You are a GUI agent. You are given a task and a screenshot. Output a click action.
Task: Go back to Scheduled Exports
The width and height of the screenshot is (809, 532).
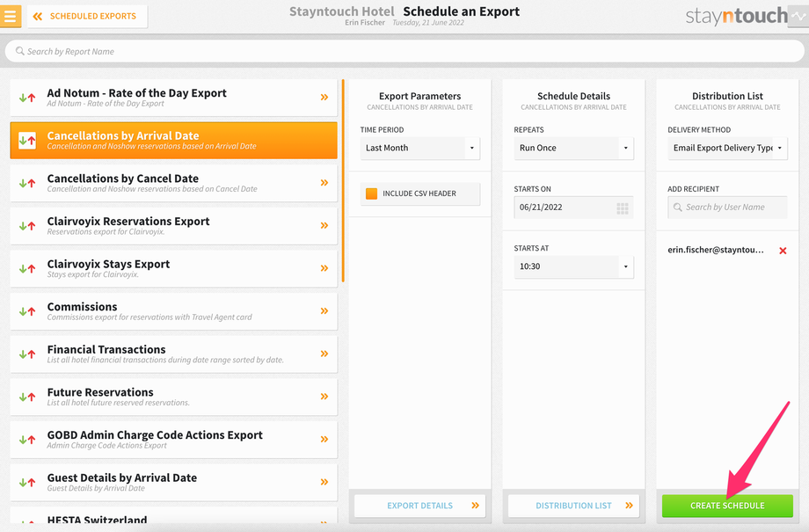(x=87, y=17)
